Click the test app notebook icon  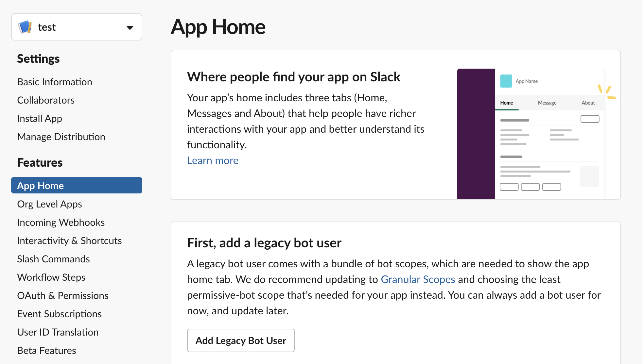coord(25,27)
